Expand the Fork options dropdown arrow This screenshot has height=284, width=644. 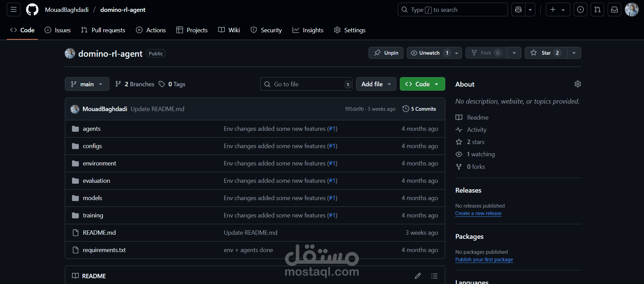tap(514, 53)
